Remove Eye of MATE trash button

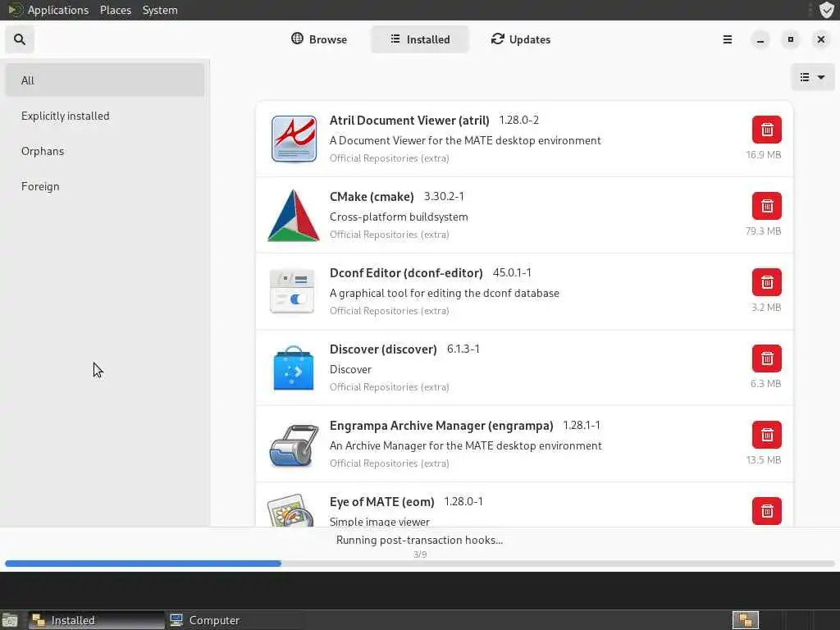[767, 511]
